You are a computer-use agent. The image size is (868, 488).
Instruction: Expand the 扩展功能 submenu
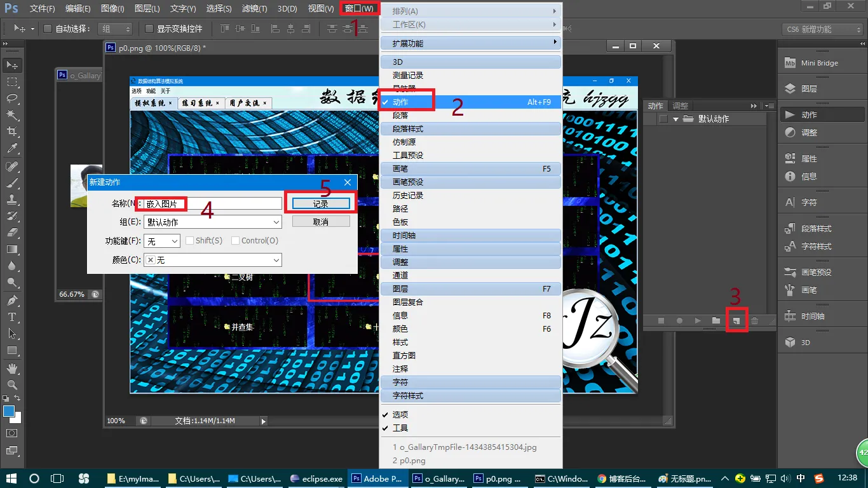[x=470, y=43]
